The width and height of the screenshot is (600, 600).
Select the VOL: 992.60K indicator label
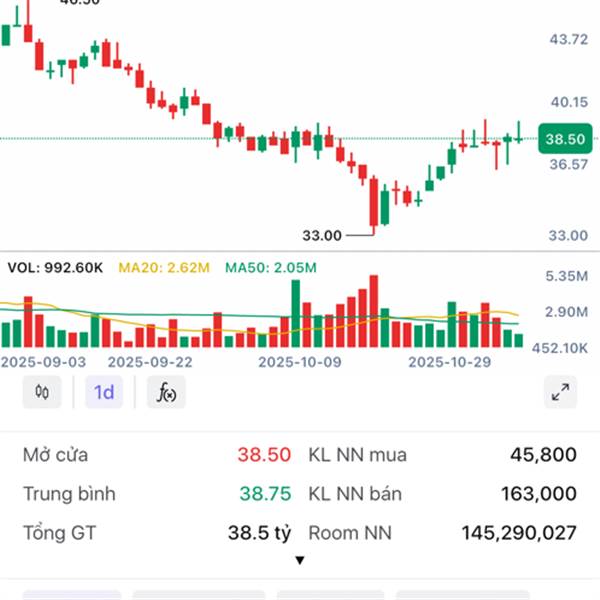pyautogui.click(x=55, y=267)
